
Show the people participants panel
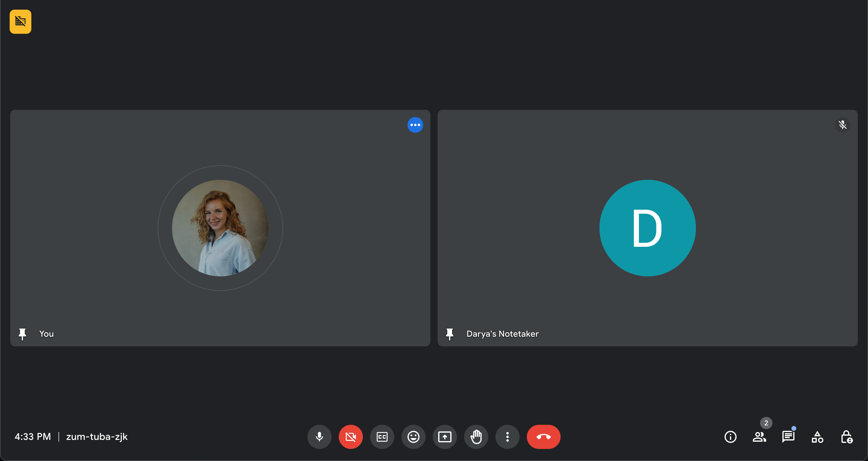[x=759, y=437]
